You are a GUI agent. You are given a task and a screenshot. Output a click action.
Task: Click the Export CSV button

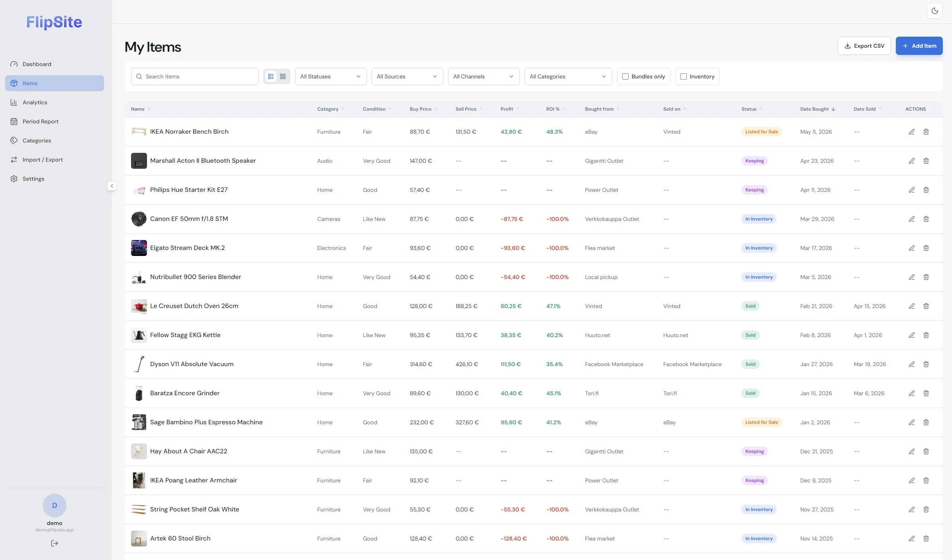pyautogui.click(x=864, y=46)
